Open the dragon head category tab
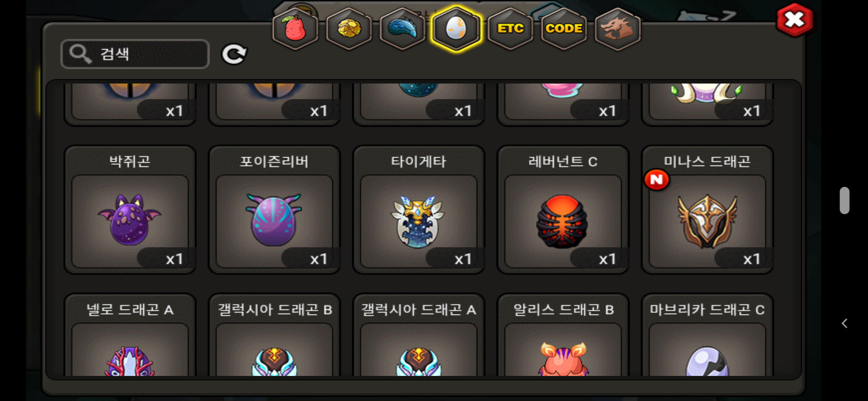This screenshot has width=868, height=401. tap(618, 29)
